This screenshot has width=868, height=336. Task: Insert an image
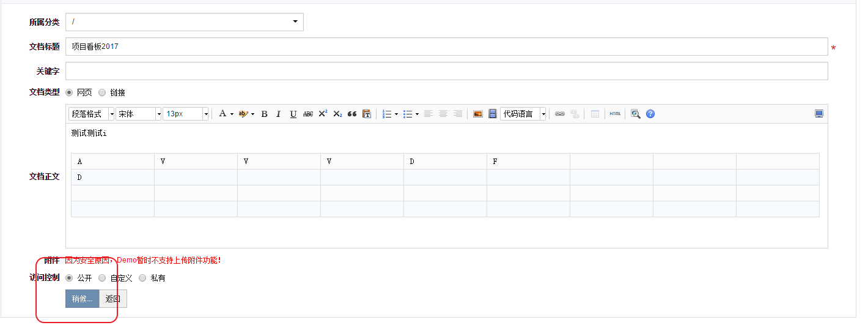(478, 114)
